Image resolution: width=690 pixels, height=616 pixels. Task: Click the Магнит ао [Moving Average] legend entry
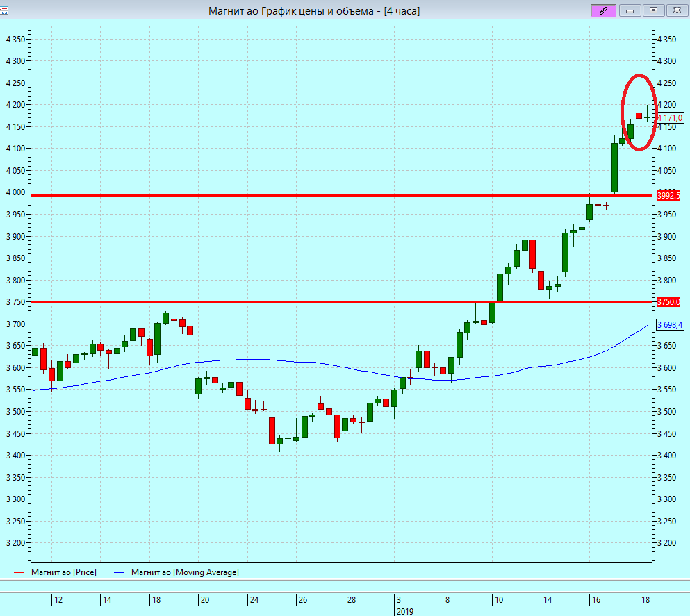pos(185,572)
